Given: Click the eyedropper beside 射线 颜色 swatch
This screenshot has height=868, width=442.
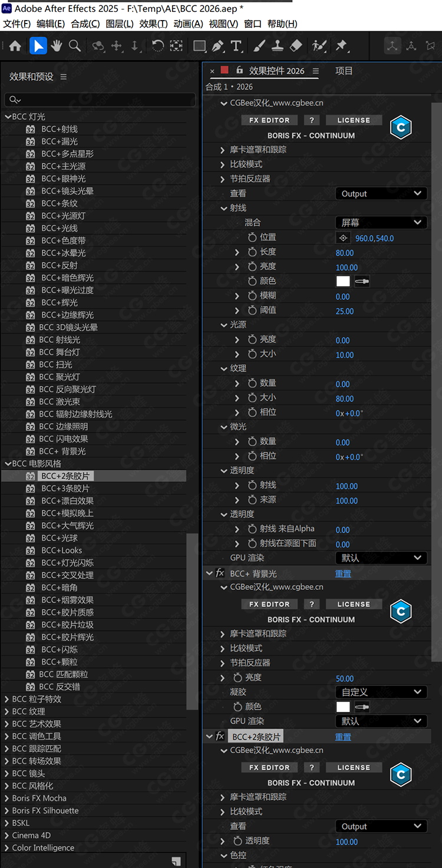Looking at the screenshot, I should (x=362, y=282).
